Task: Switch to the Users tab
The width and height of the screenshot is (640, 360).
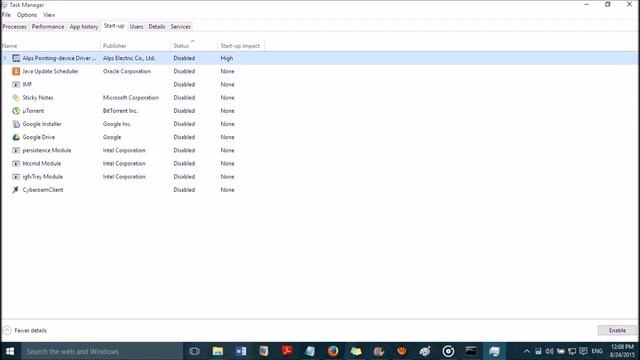Action: [x=136, y=27]
